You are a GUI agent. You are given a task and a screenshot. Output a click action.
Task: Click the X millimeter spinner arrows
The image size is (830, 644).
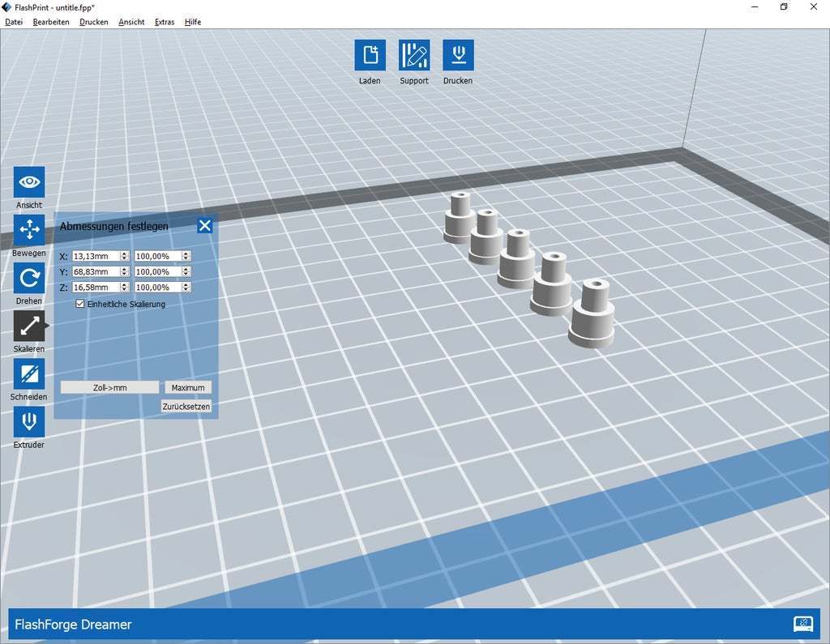point(124,256)
